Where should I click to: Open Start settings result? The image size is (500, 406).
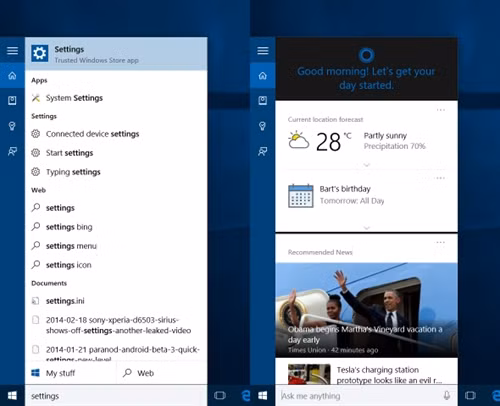116,153
